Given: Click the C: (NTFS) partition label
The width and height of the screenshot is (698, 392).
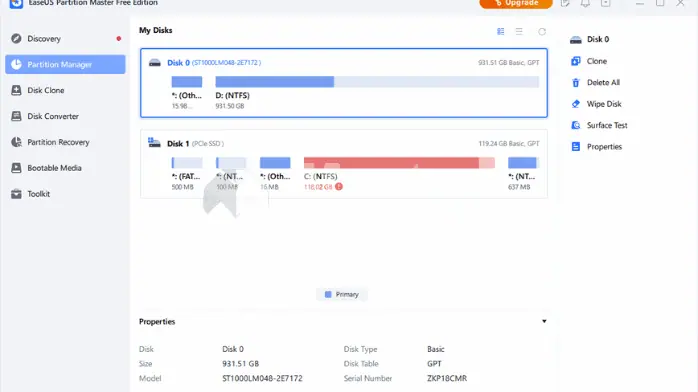Looking at the screenshot, I should coord(321,176).
